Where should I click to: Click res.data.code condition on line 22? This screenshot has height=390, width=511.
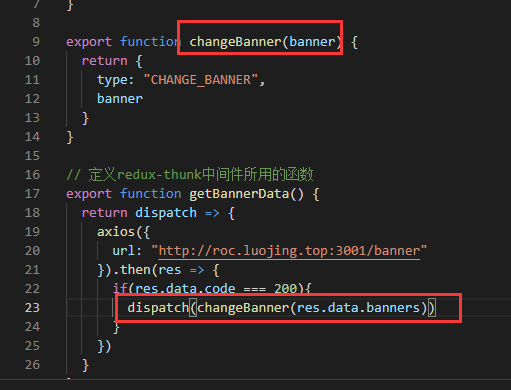[x=185, y=289]
